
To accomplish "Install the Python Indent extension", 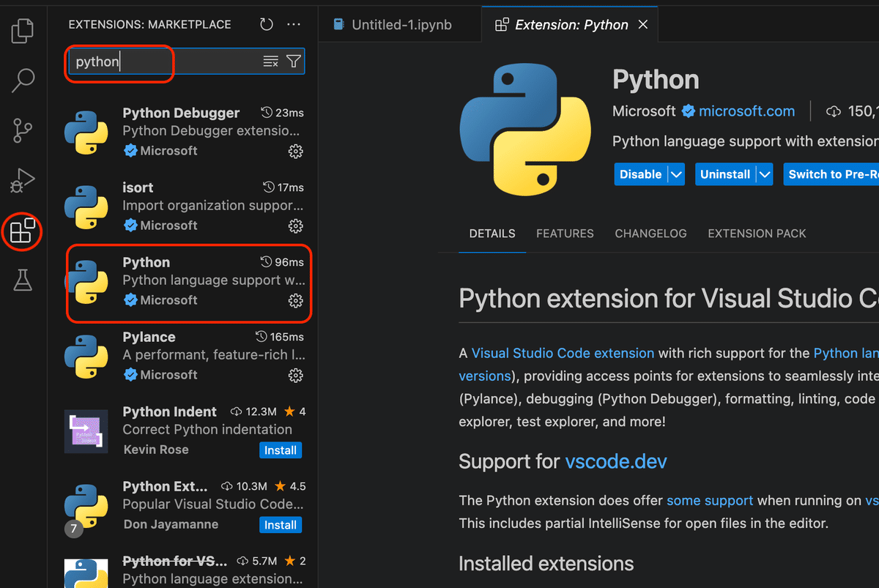I will tap(281, 450).
